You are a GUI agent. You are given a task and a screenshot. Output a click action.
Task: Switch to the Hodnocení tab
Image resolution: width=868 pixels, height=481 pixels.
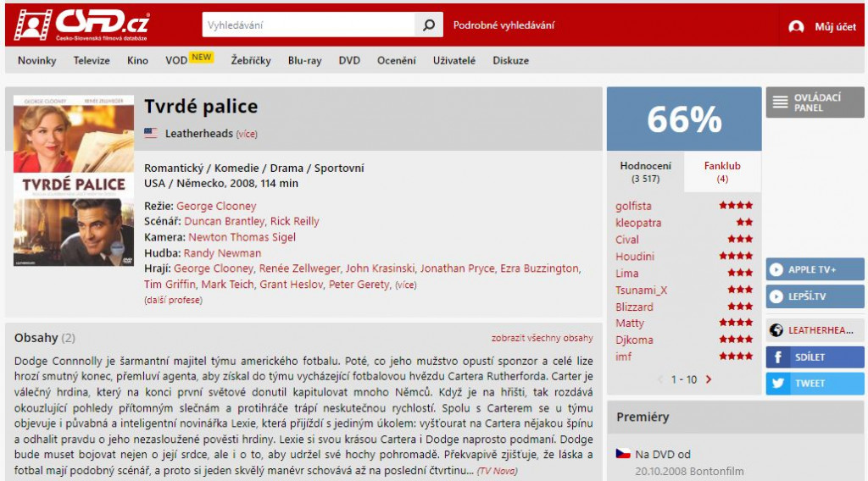(x=645, y=172)
